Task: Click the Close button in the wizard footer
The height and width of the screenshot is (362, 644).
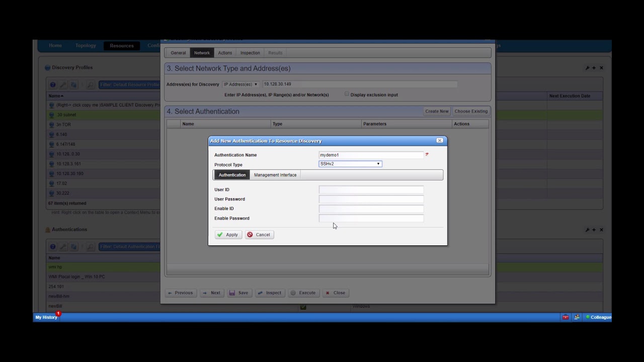Action: pyautogui.click(x=336, y=293)
